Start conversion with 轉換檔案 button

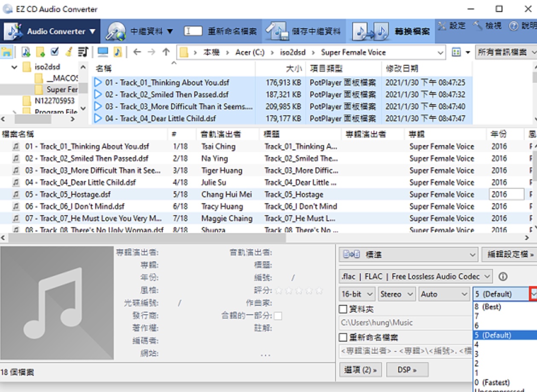(391, 31)
